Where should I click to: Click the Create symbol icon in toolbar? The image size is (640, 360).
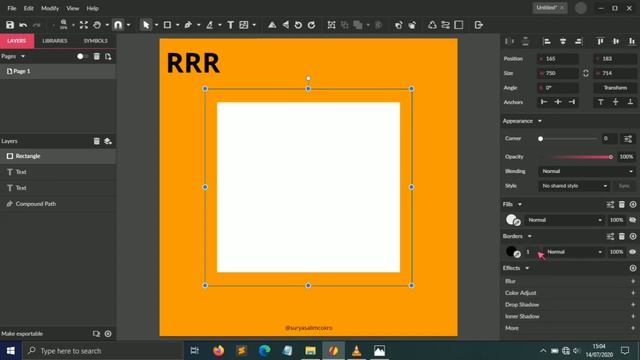point(432,25)
